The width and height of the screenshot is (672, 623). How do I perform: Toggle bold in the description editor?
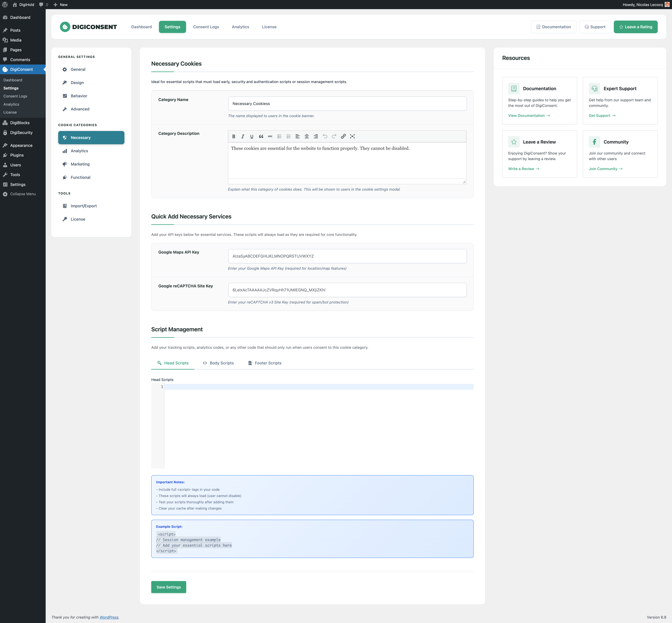pos(234,137)
